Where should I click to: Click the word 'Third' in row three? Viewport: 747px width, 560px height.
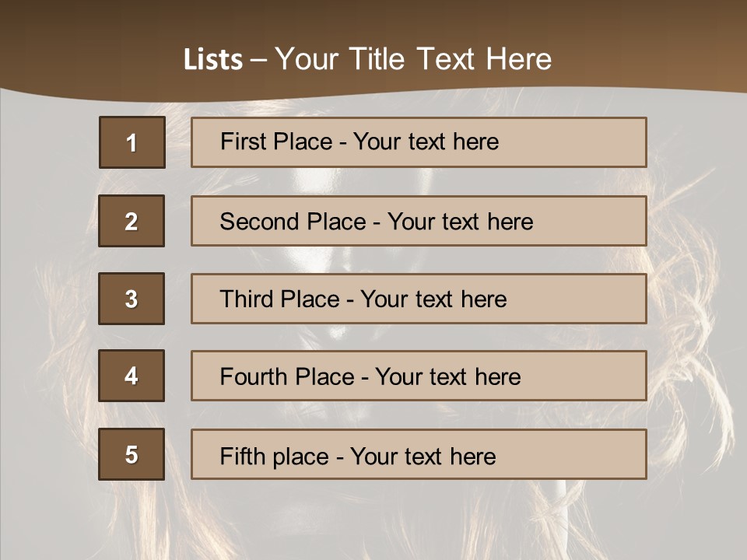click(247, 299)
